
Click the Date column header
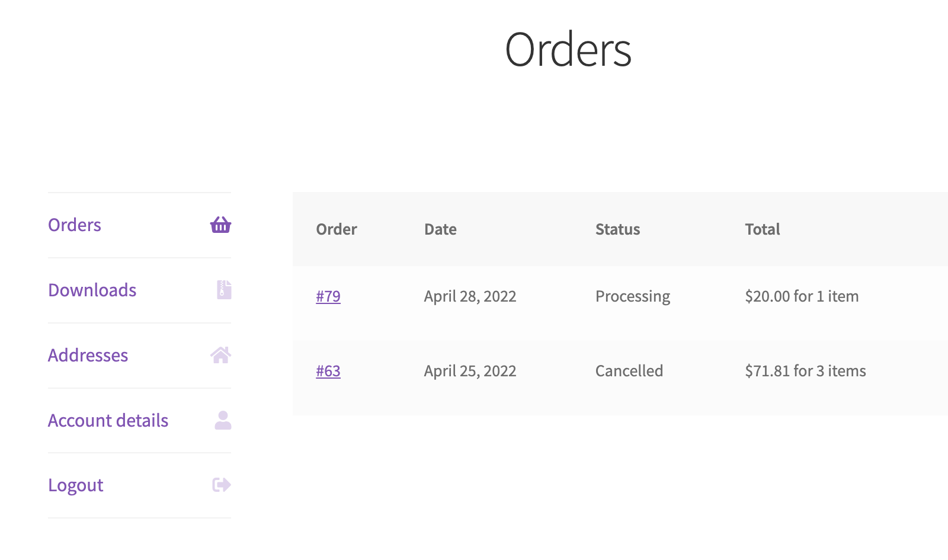(440, 229)
